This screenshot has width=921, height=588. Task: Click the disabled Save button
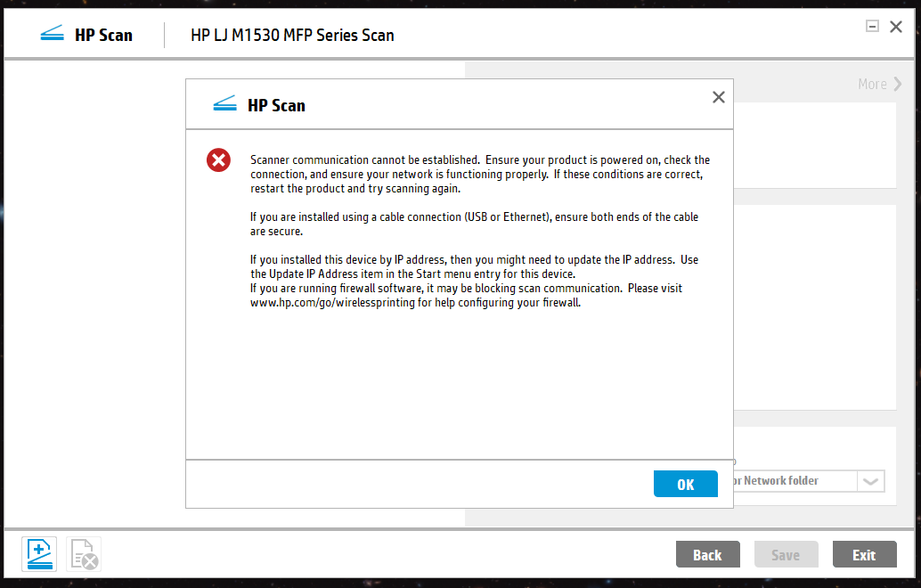786,554
